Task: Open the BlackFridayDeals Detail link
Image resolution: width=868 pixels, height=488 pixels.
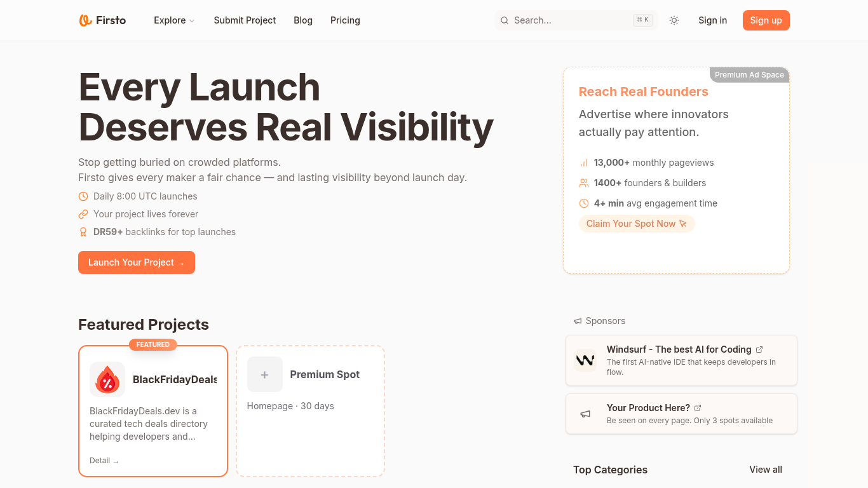Action: pos(104,461)
